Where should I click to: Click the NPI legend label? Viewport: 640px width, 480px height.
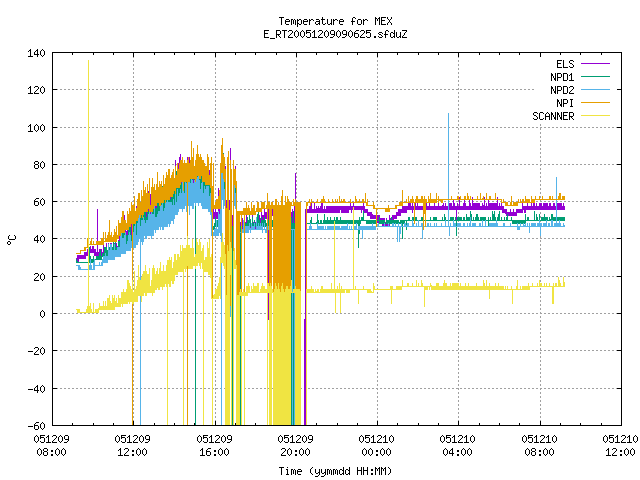click(565, 103)
